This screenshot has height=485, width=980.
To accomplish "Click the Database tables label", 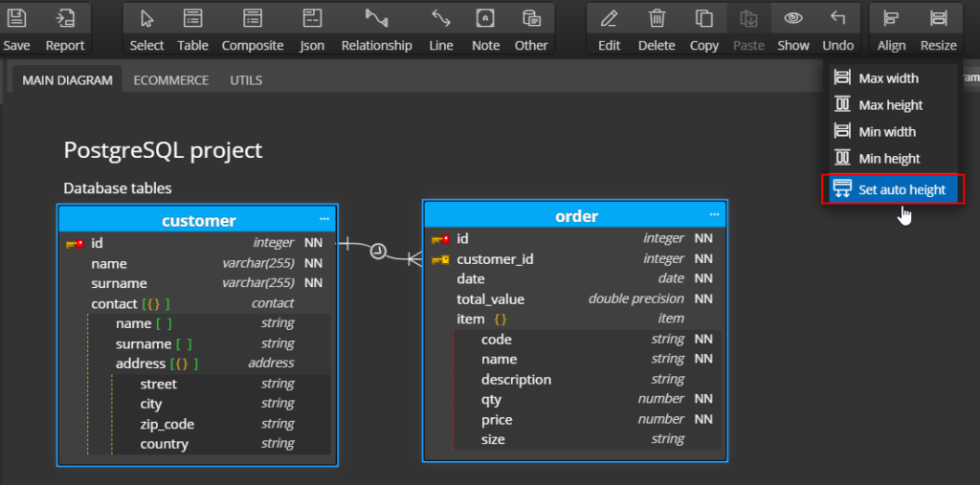I will point(118,188).
